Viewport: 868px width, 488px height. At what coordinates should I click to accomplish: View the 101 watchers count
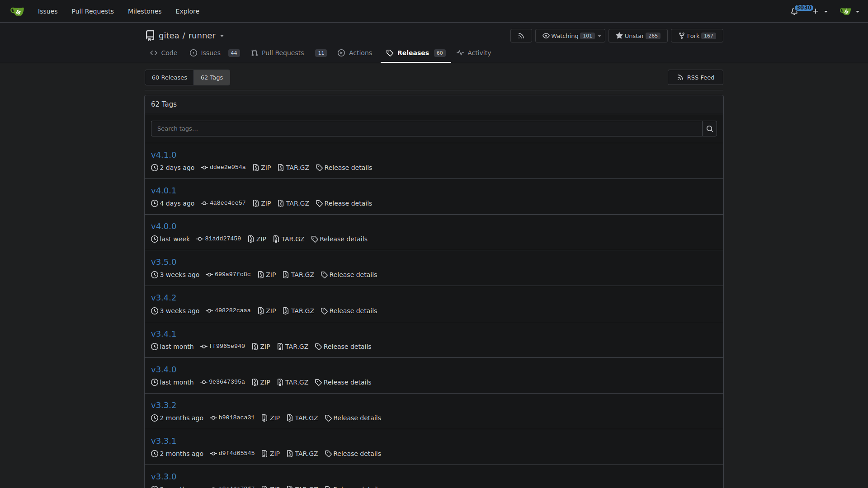tap(588, 36)
